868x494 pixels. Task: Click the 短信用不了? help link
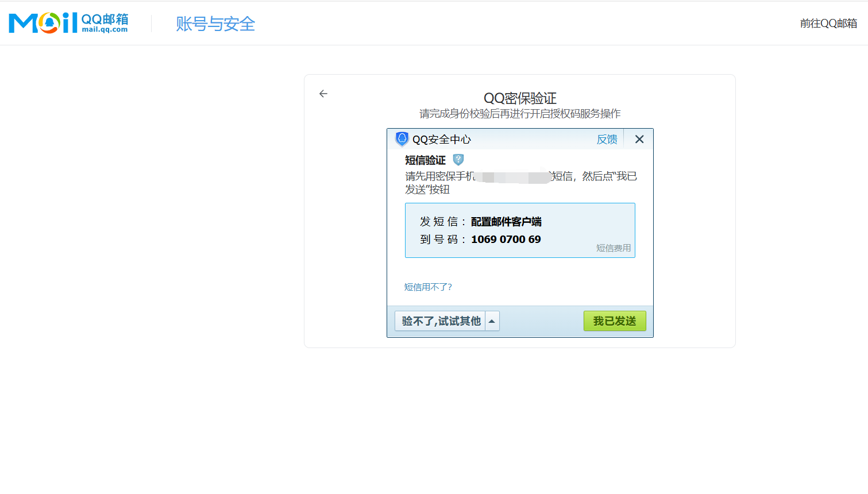tap(428, 287)
